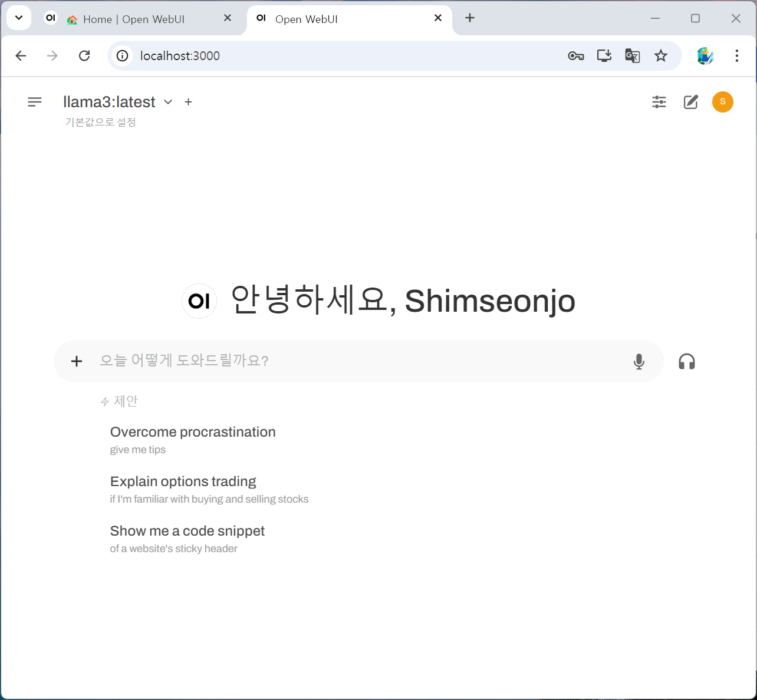This screenshot has height=700, width=757.
Task: Open chat controls sliders icon
Action: pyautogui.click(x=659, y=102)
